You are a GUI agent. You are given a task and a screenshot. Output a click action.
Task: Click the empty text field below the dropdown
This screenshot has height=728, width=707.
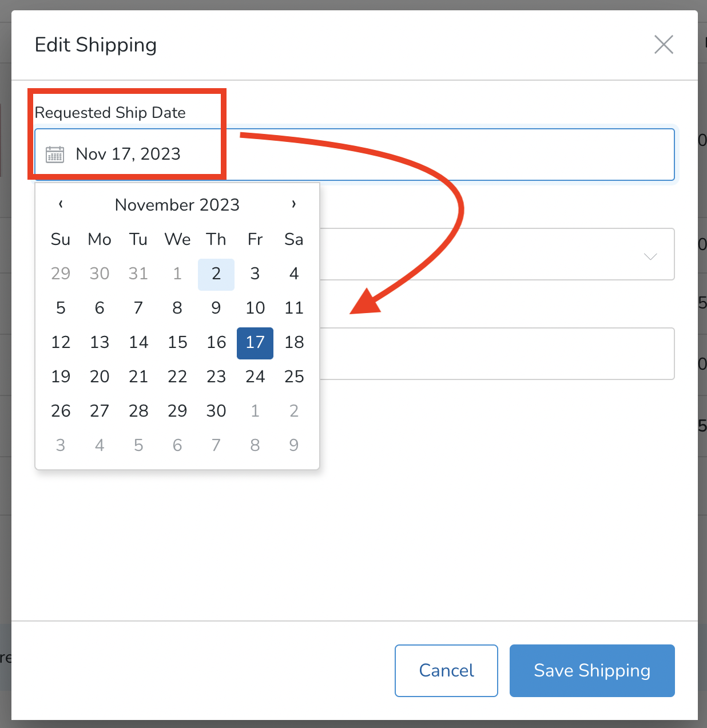[498, 354]
